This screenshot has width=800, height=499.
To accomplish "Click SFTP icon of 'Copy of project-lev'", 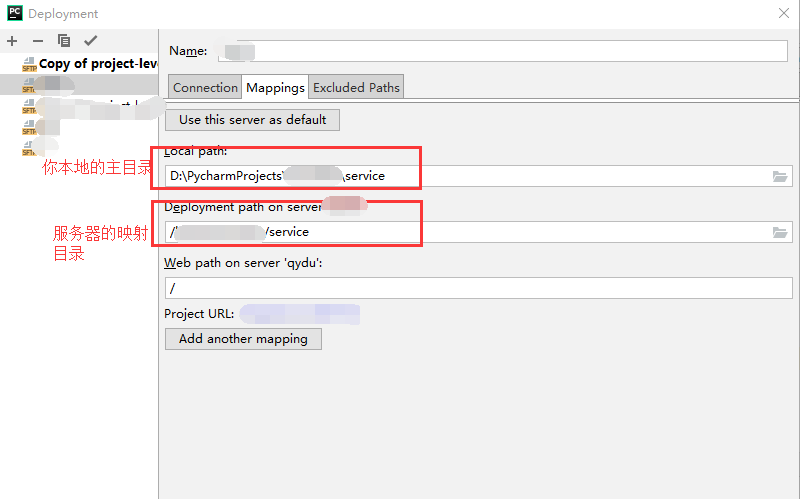I will pyautogui.click(x=29, y=64).
